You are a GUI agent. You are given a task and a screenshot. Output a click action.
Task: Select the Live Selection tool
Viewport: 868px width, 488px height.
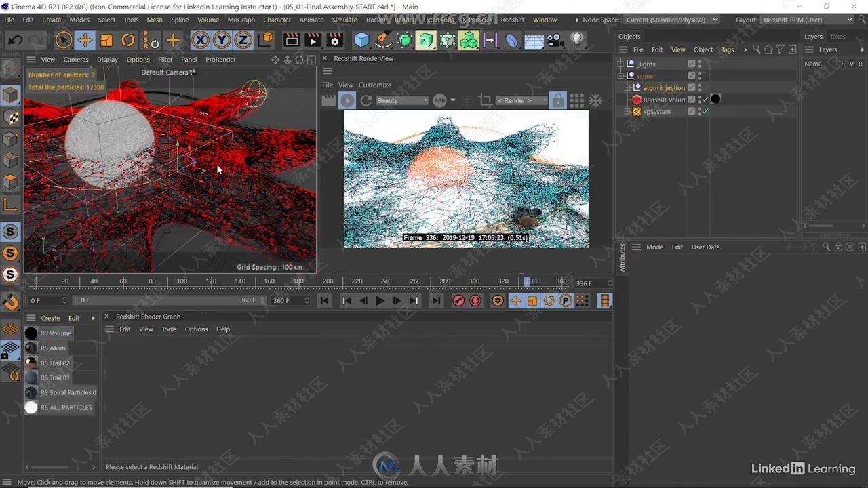(x=64, y=41)
